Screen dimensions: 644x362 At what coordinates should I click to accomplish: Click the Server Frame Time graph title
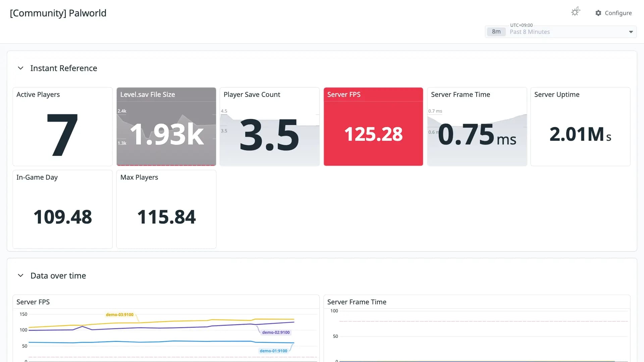tap(357, 302)
